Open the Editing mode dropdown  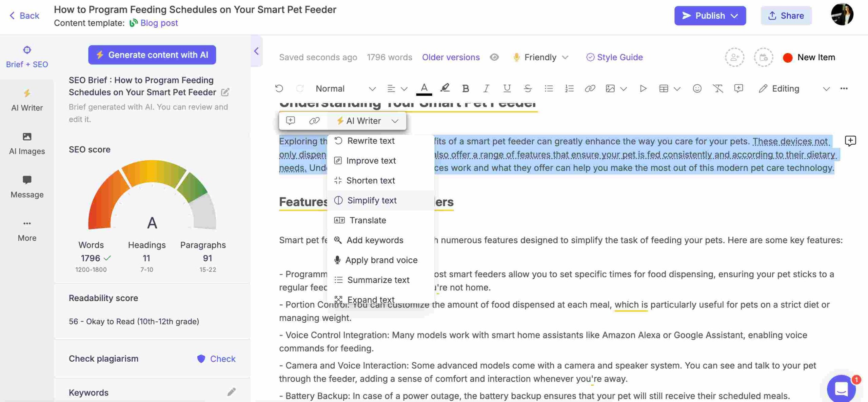click(794, 88)
